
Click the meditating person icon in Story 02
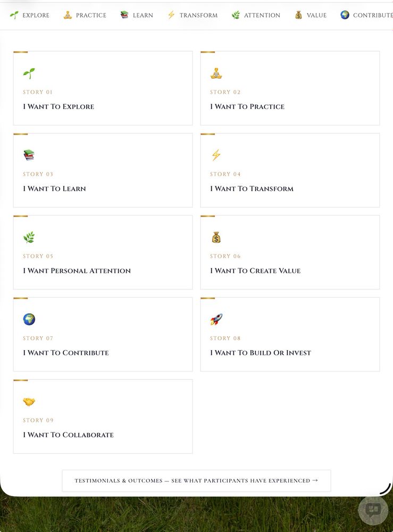(216, 73)
